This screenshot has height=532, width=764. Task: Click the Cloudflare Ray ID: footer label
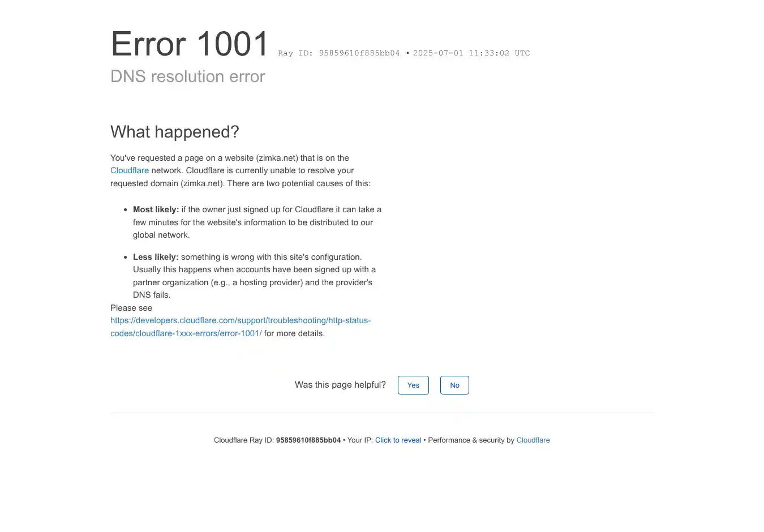[243, 440]
